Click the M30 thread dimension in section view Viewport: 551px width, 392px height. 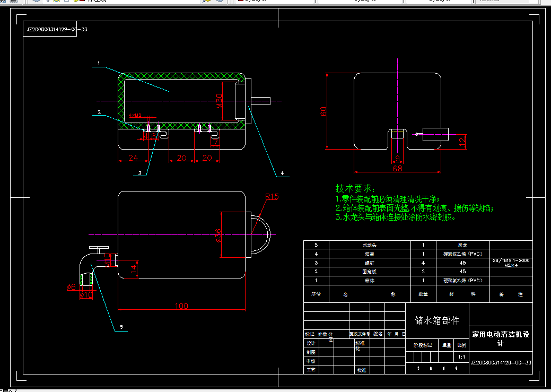219,101
